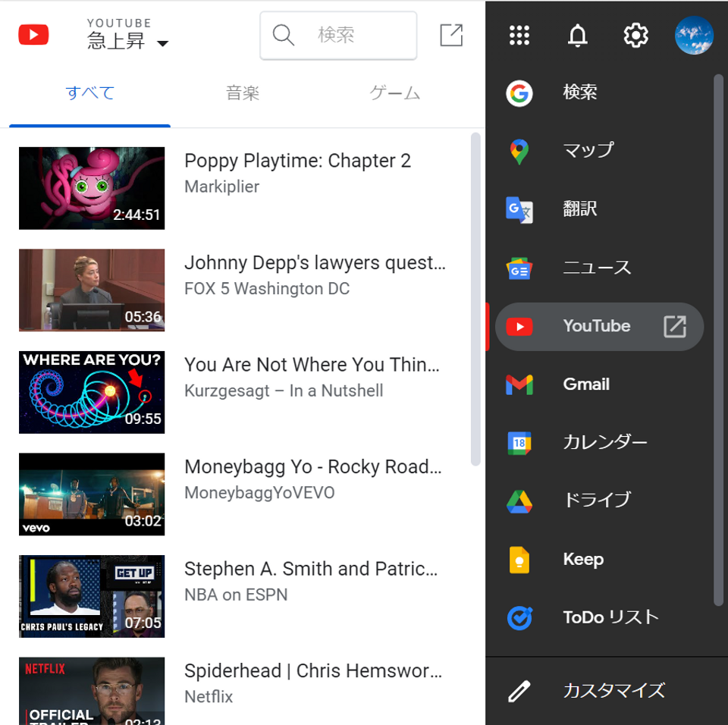Select Gmail in the sidebar
This screenshot has width=728, height=725.
pyautogui.click(x=586, y=384)
